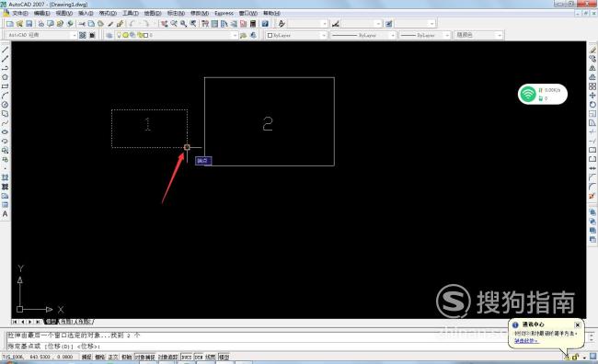Select the Polygon tool

5,77
